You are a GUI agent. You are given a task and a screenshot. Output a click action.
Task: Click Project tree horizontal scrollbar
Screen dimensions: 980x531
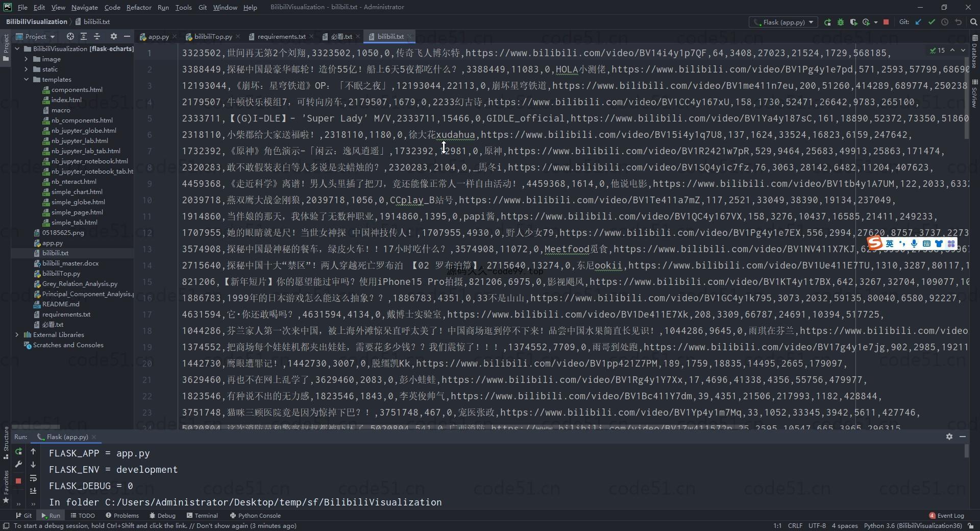[36, 426]
